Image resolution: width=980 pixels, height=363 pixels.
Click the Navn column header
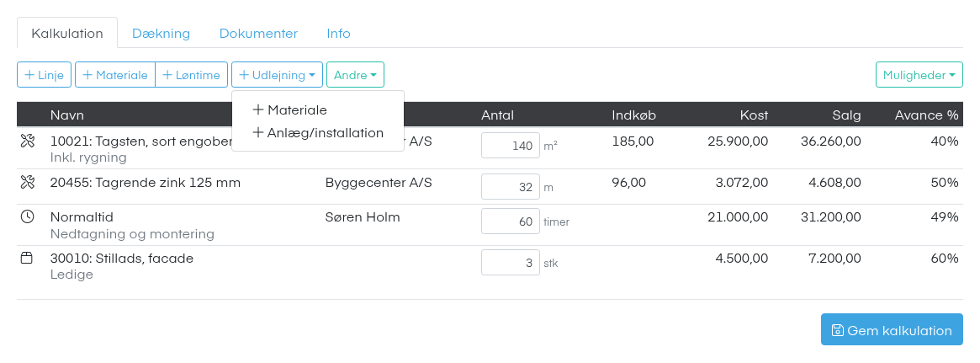pos(66,115)
